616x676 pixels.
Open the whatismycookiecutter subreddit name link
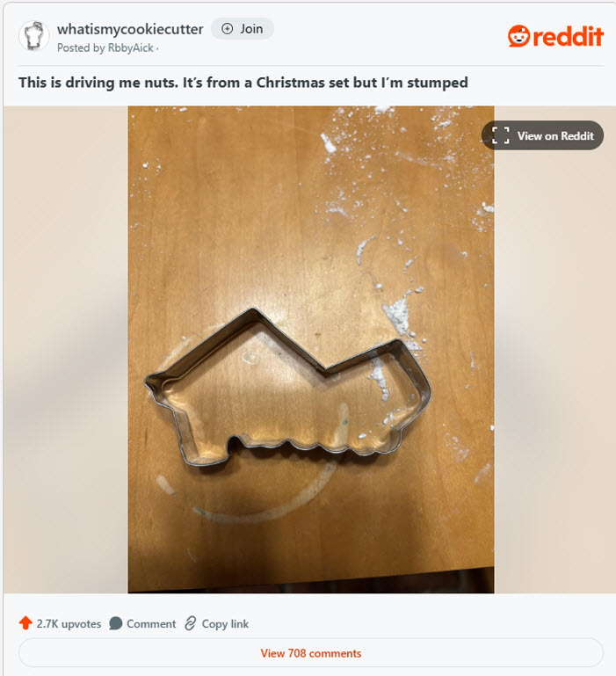point(130,29)
